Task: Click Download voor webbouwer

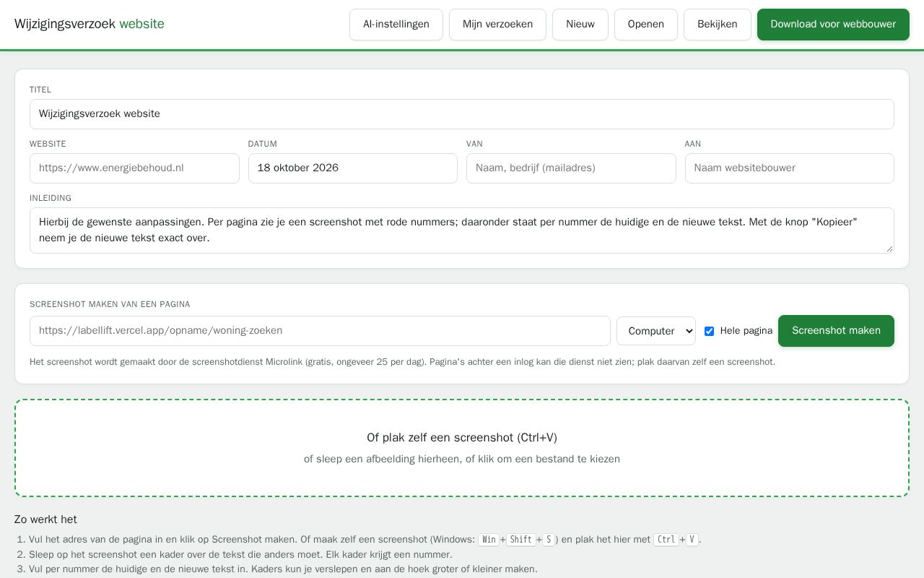Action: point(833,25)
